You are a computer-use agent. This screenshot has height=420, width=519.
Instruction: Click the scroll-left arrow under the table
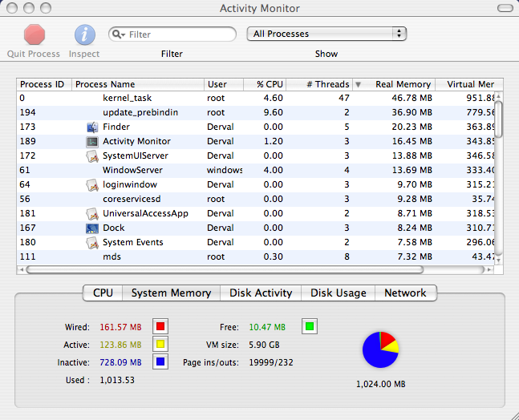tap(22, 270)
